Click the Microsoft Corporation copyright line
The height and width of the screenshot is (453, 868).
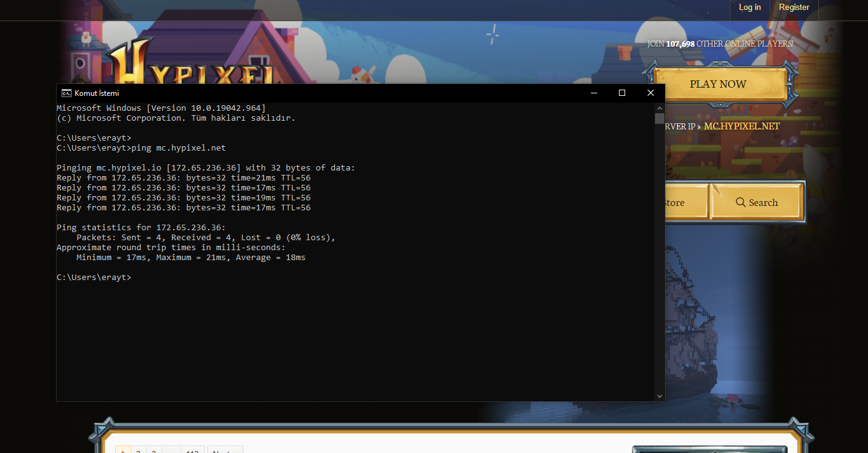(176, 118)
